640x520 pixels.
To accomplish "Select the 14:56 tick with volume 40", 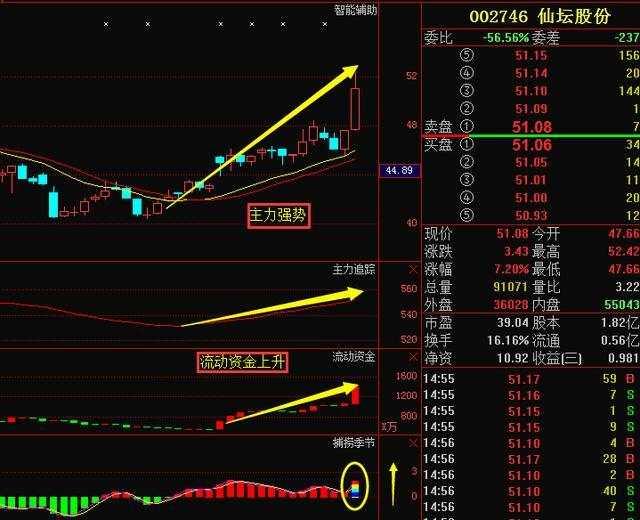I will pyautogui.click(x=531, y=491).
